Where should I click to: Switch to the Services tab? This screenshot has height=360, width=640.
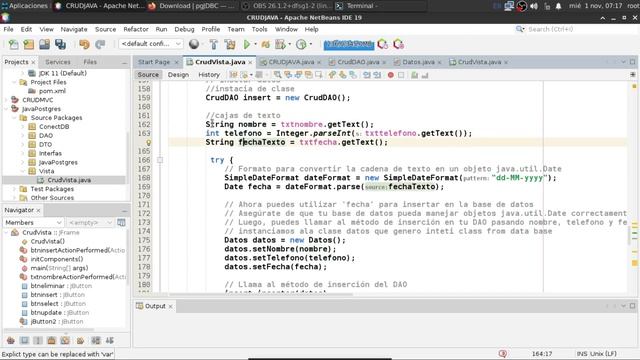58,62
